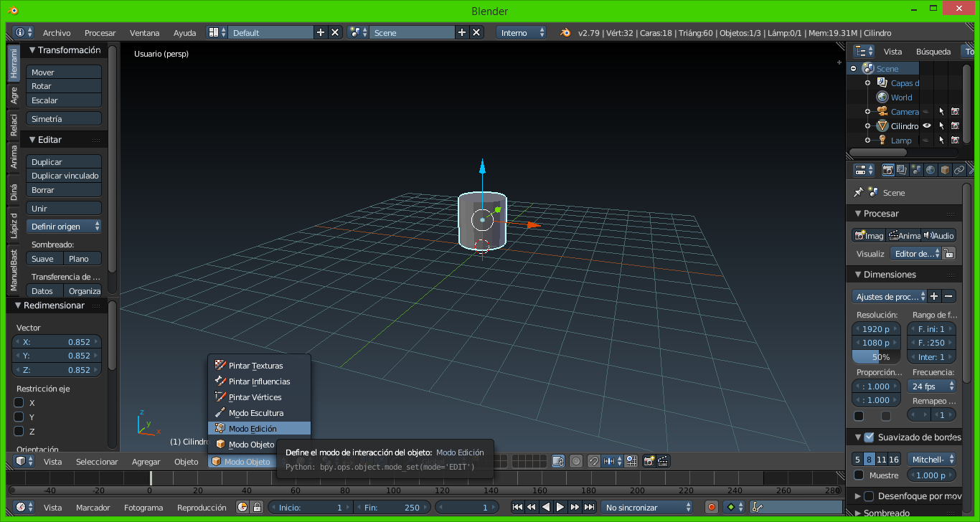980x522 pixels.
Task: Pin the properties context to Scene
Action: click(858, 193)
